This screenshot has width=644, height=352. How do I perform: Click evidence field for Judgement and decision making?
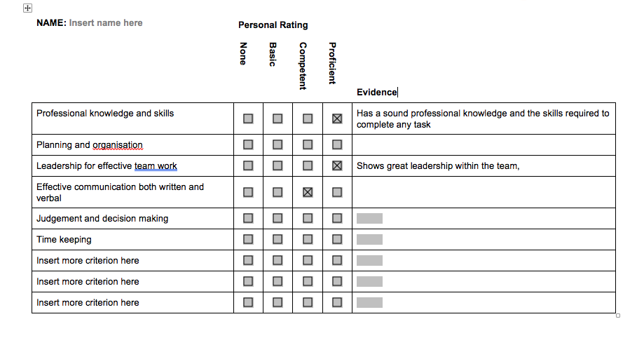(x=369, y=219)
